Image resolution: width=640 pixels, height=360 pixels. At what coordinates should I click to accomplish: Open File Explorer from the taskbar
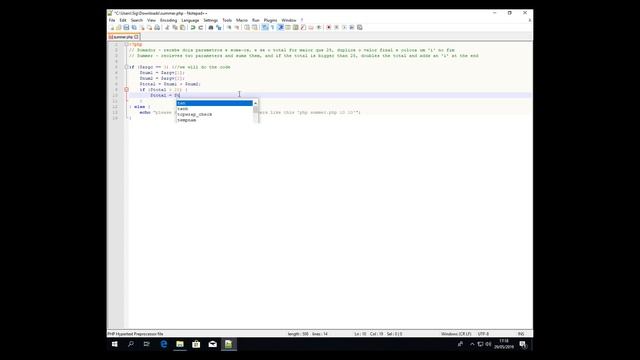[x=180, y=344]
